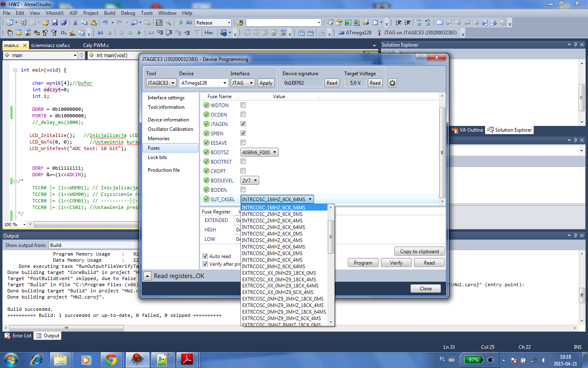Screen dimensions: 588x368
Task: Click the Find in Files magnifier icon
Action: [x=168, y=22]
